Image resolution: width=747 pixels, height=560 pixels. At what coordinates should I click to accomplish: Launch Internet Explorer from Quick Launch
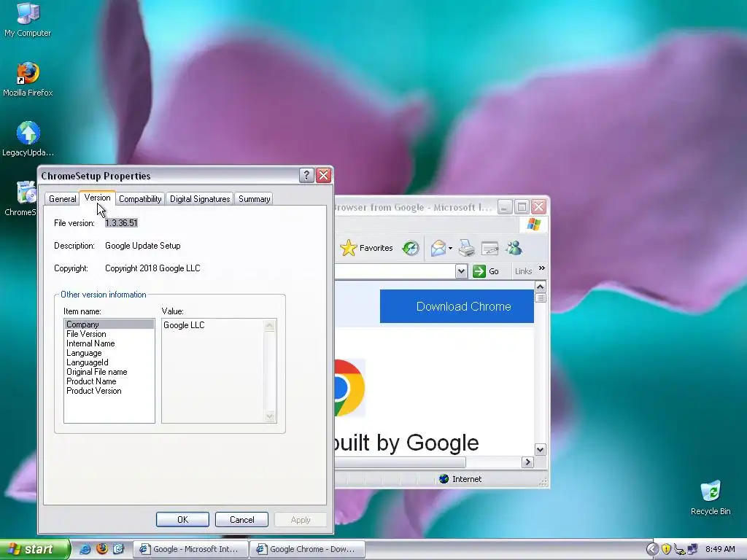click(x=85, y=549)
